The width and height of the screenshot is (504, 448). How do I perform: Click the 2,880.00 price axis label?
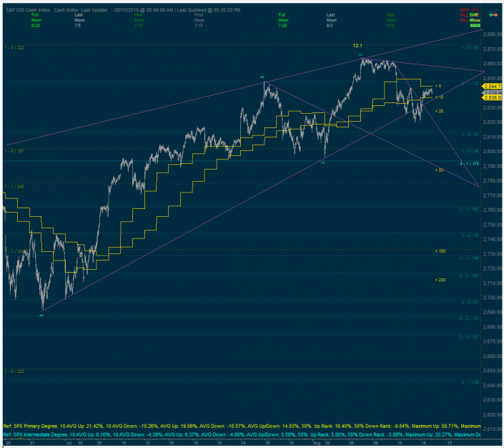pos(493,34)
